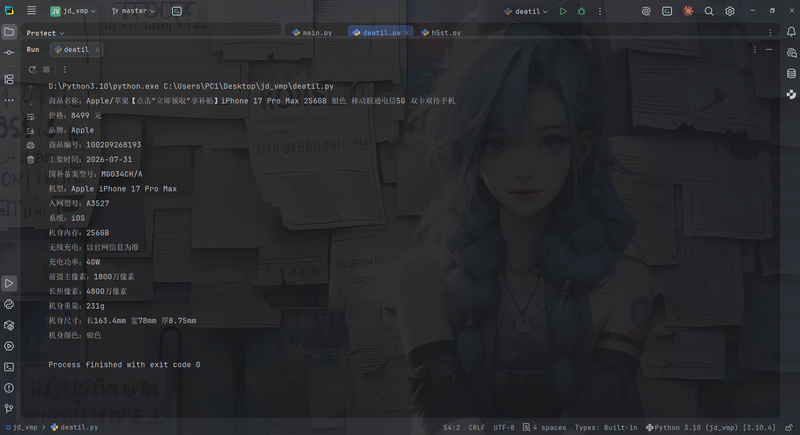Open editor tabs options menu

(770, 32)
